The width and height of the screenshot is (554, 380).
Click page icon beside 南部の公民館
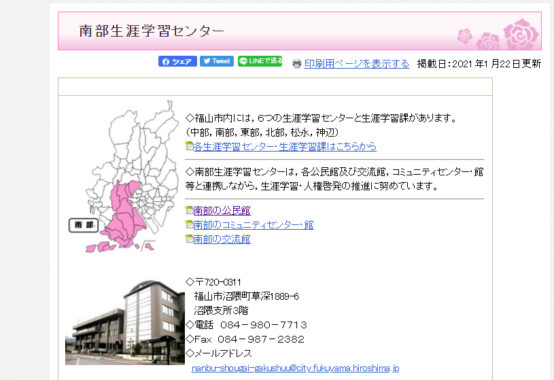(189, 210)
